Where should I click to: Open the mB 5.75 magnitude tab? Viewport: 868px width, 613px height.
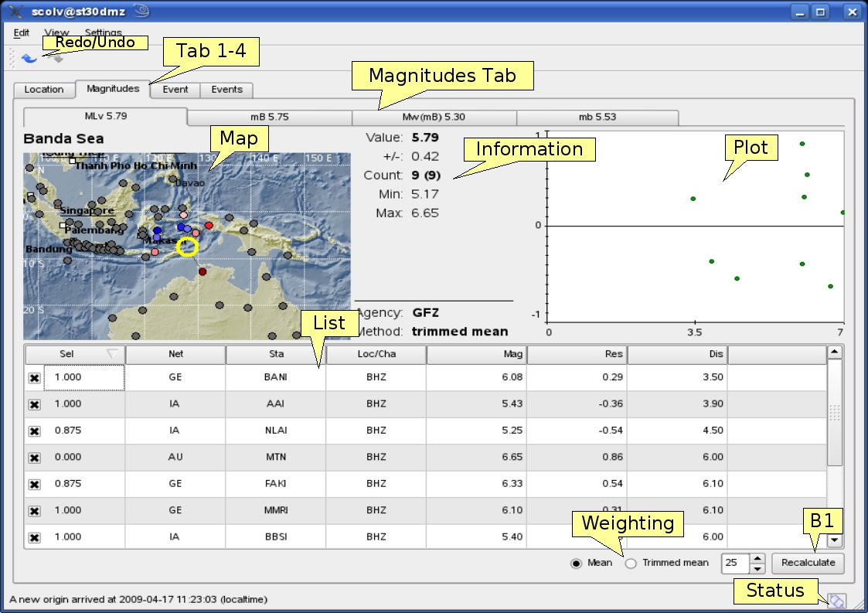[x=269, y=117]
